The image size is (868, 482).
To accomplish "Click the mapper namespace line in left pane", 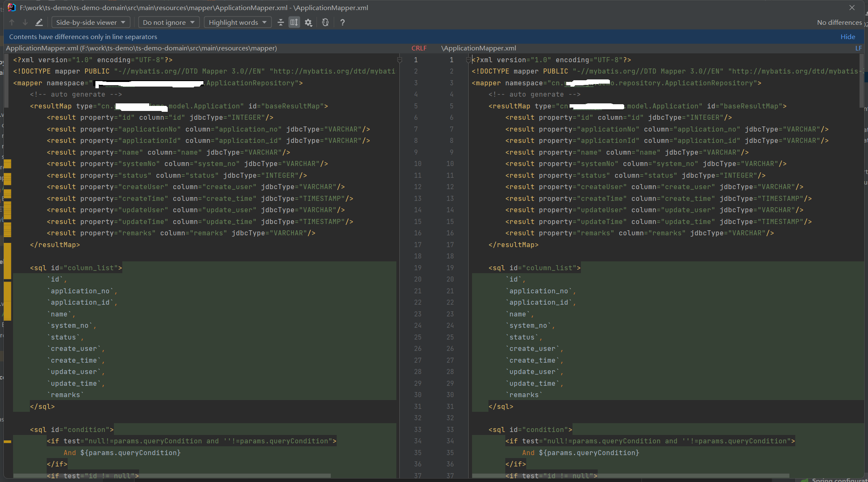I will 158,83.
